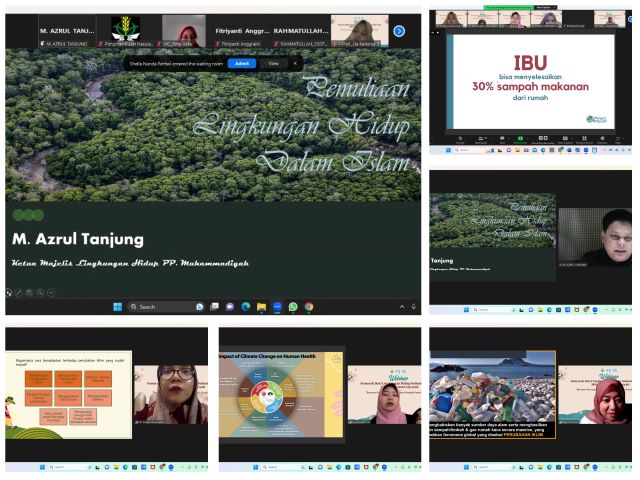Open Windows Start in main screenshot
The width and height of the screenshot is (640, 480).
(118, 307)
